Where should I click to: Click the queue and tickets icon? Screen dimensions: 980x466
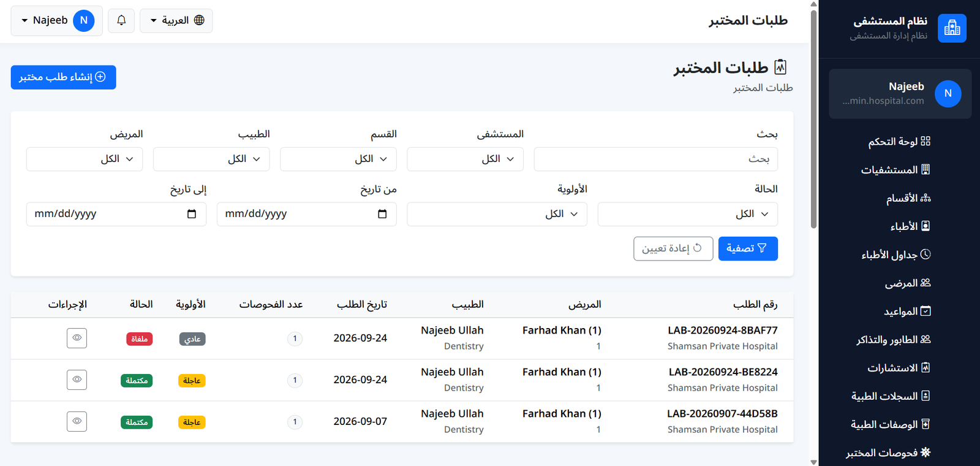pos(925,339)
